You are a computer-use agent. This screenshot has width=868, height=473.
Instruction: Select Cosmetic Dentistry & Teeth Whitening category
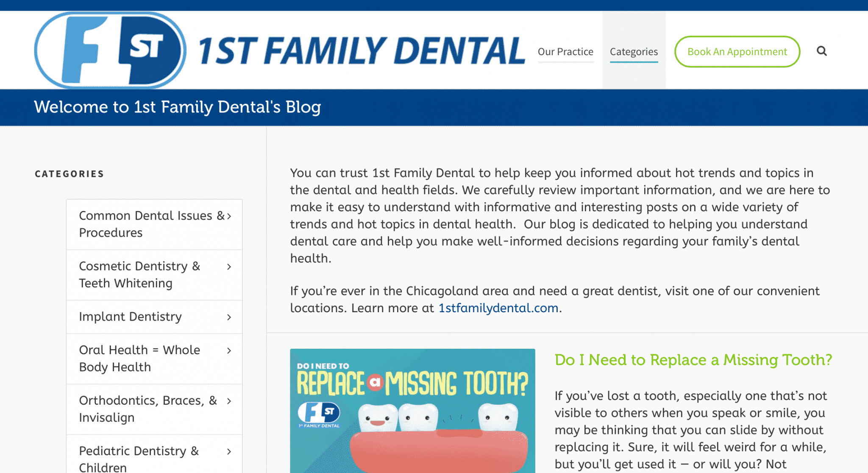point(139,274)
